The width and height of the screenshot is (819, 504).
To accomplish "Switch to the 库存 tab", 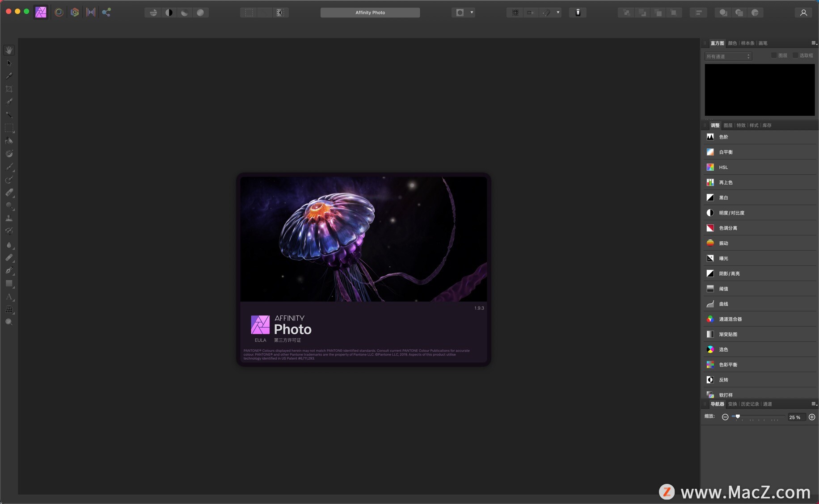I will point(767,126).
